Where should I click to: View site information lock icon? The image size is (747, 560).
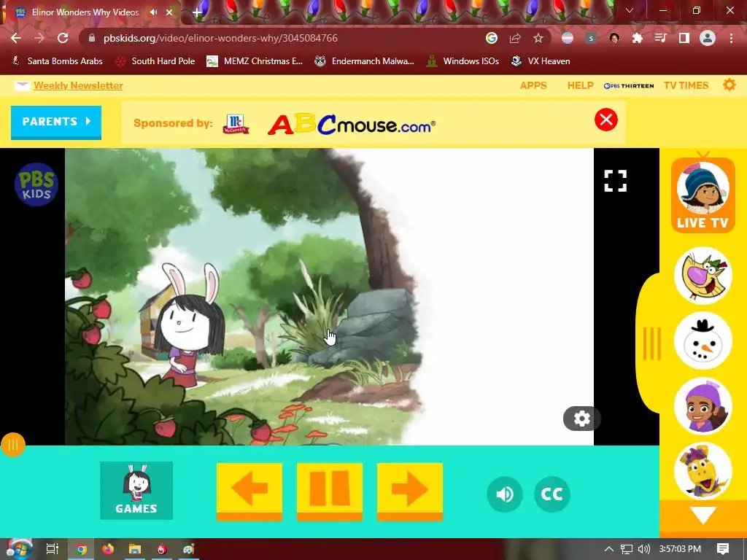point(92,38)
